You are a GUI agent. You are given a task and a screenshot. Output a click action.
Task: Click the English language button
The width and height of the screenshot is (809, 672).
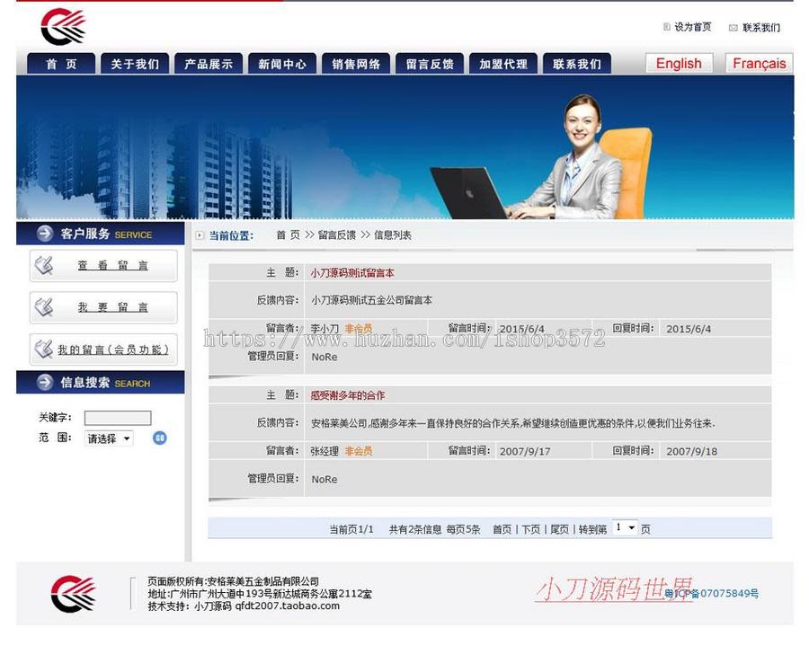point(678,63)
